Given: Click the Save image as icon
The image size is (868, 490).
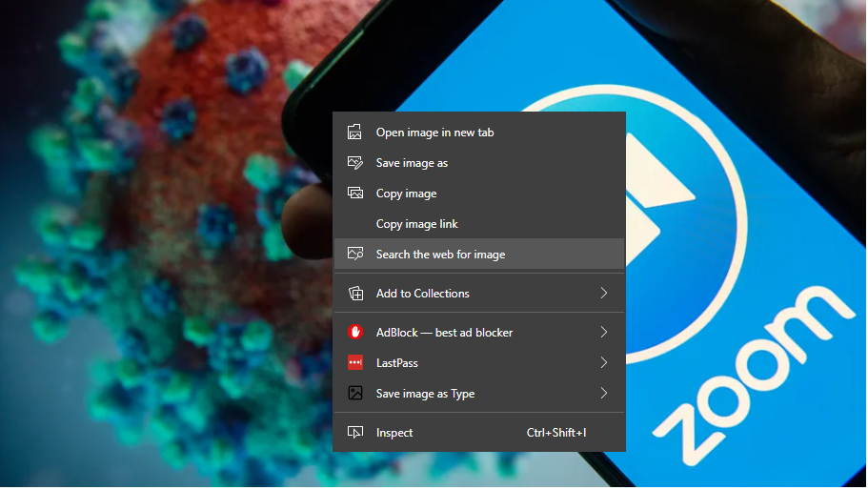Looking at the screenshot, I should point(354,163).
